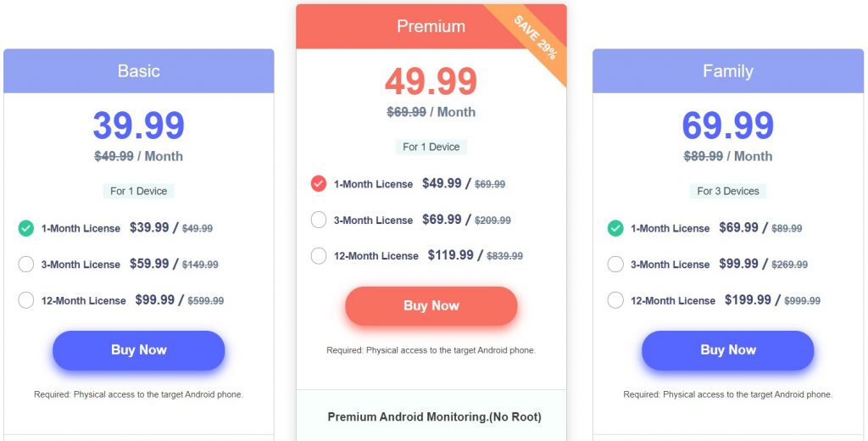Screen dimensions: 868x441
Task: Click the Basic plan header
Action: [x=138, y=71]
